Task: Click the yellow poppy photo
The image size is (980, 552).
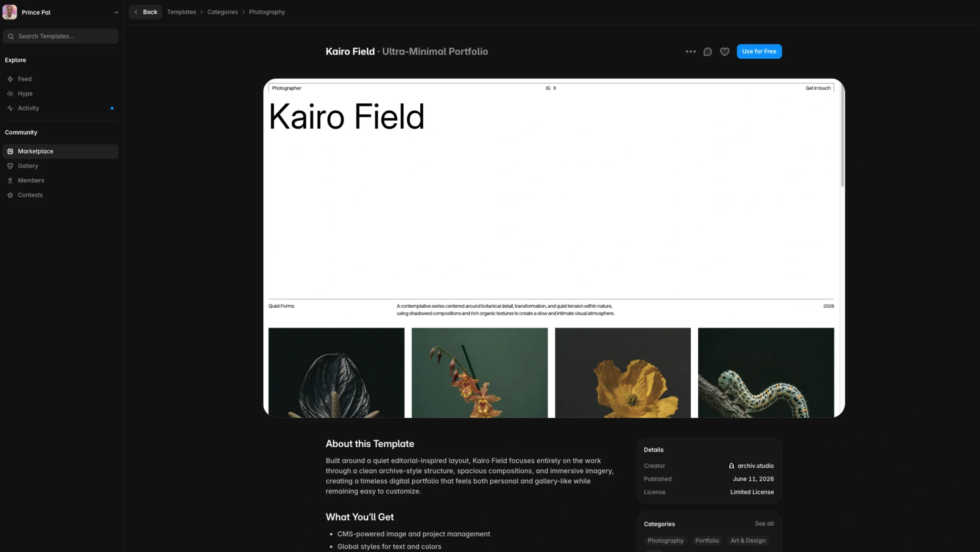Action: tap(623, 372)
